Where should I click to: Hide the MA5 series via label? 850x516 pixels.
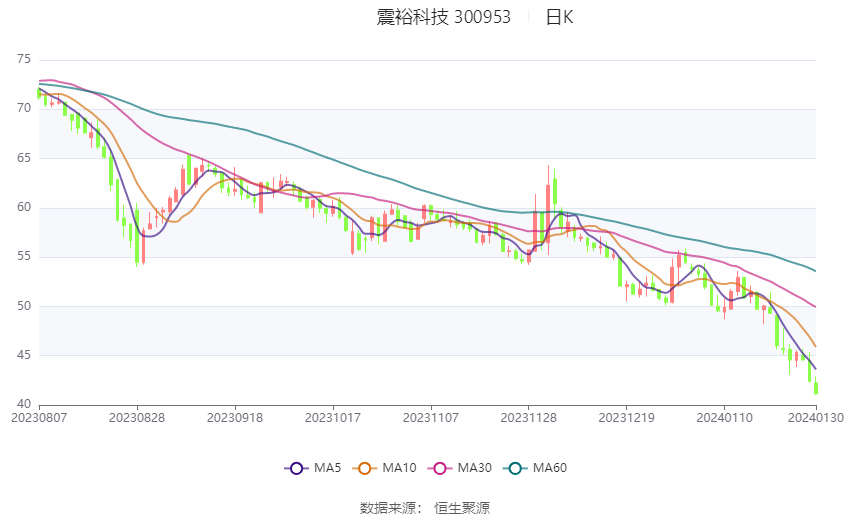click(x=327, y=468)
